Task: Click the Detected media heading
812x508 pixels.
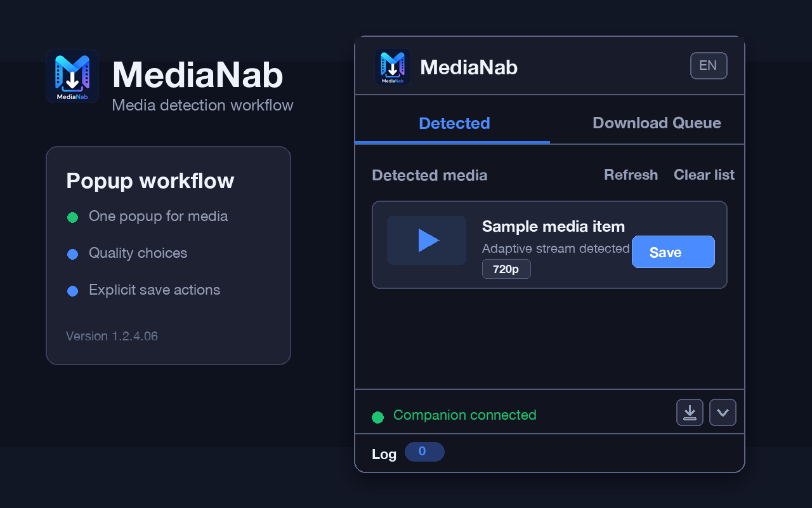Action: (x=429, y=175)
